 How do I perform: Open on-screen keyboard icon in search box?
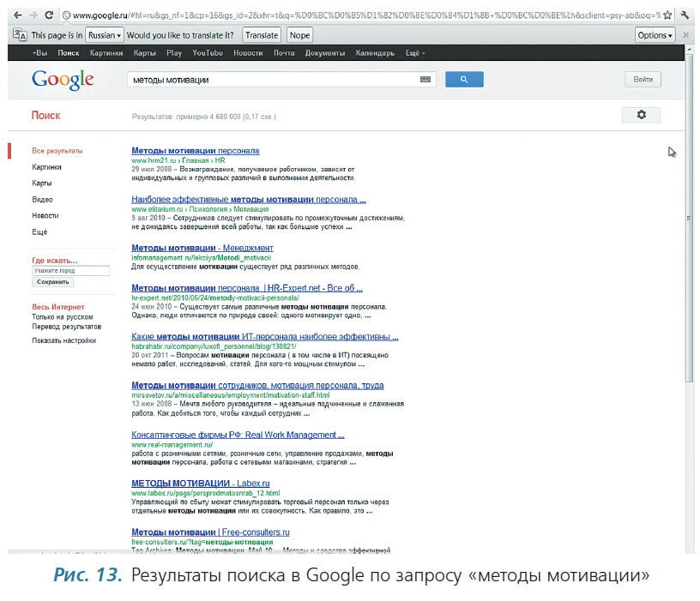click(425, 80)
